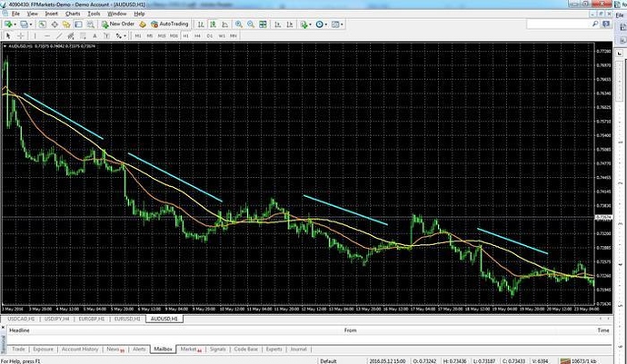Viewport: 627px width, 364px height.
Task: Open the Periods clock icon
Action: point(319,25)
